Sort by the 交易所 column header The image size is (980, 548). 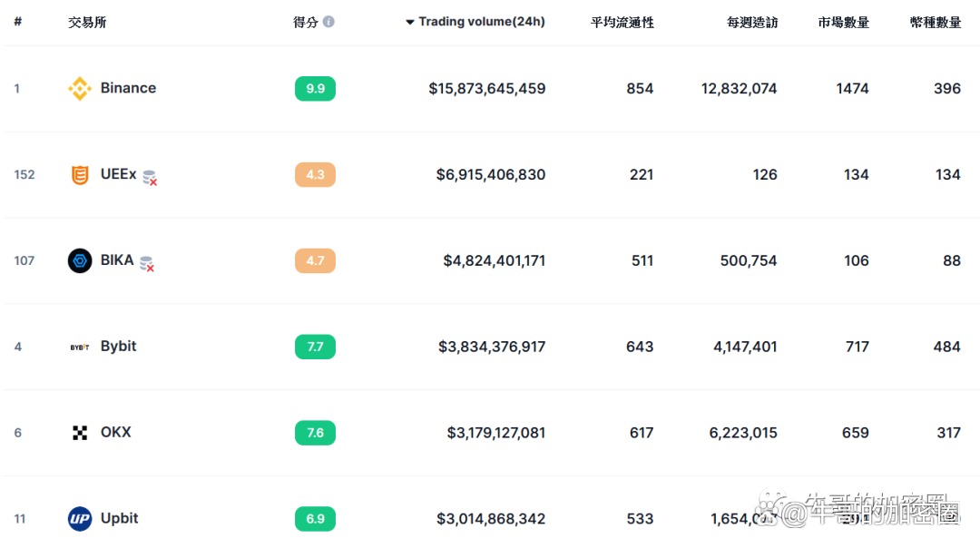tap(87, 23)
